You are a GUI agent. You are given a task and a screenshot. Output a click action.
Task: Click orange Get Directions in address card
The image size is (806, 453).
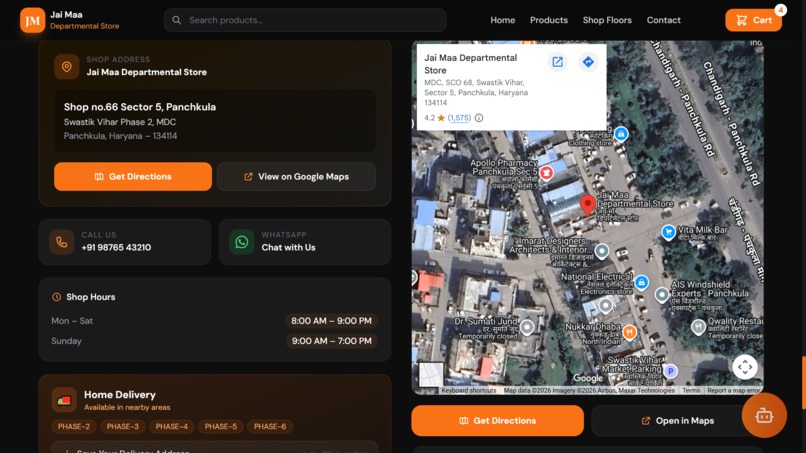pyautogui.click(x=133, y=176)
